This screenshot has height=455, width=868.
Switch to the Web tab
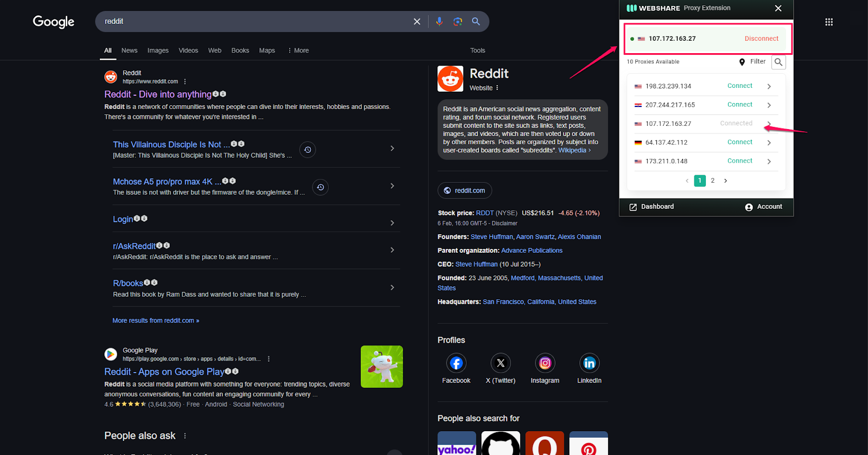[215, 50]
